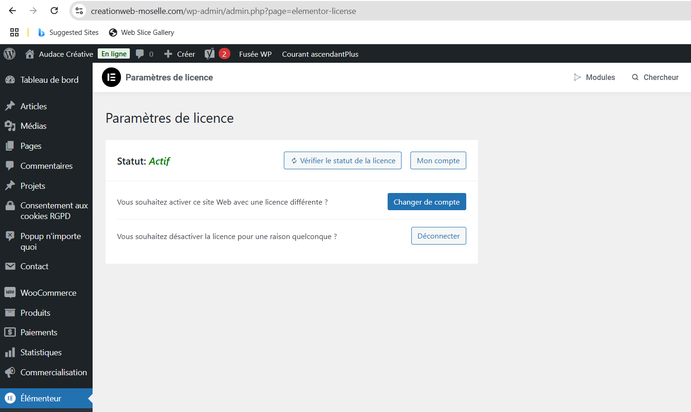Open WooCommerce sidebar menu
The height and width of the screenshot is (412, 691).
pos(48,293)
